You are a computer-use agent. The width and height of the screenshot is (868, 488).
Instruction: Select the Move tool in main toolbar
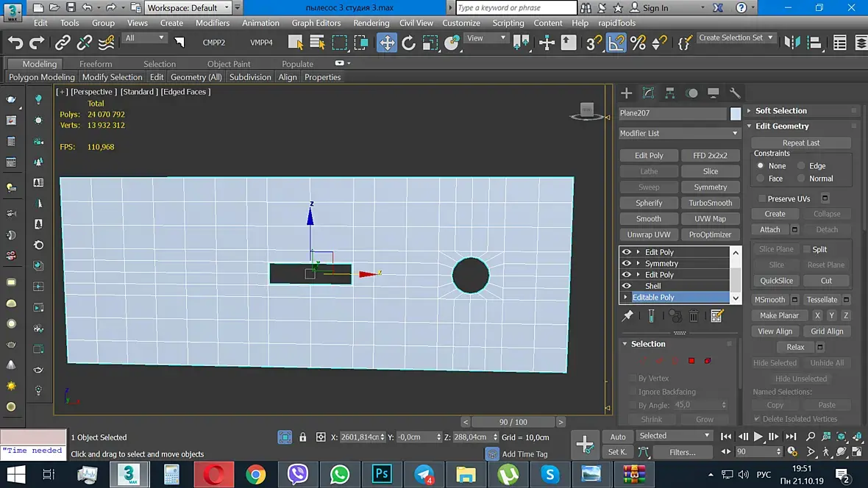387,42
